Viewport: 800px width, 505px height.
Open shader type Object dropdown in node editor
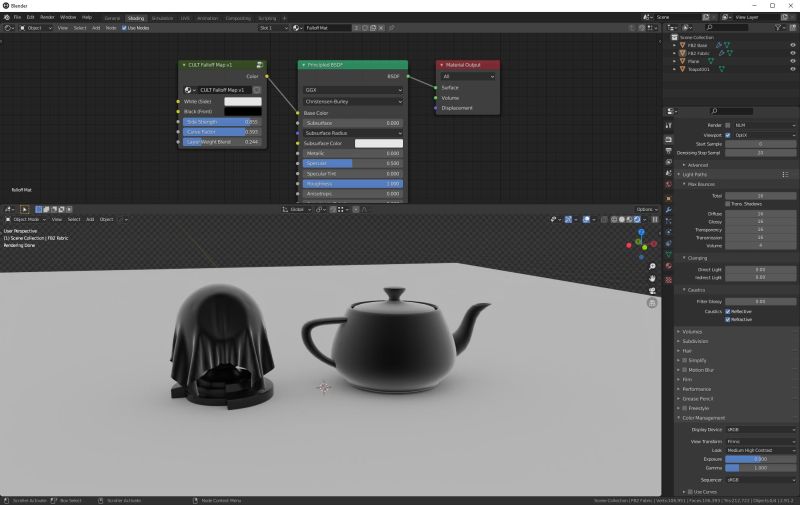tap(35, 28)
